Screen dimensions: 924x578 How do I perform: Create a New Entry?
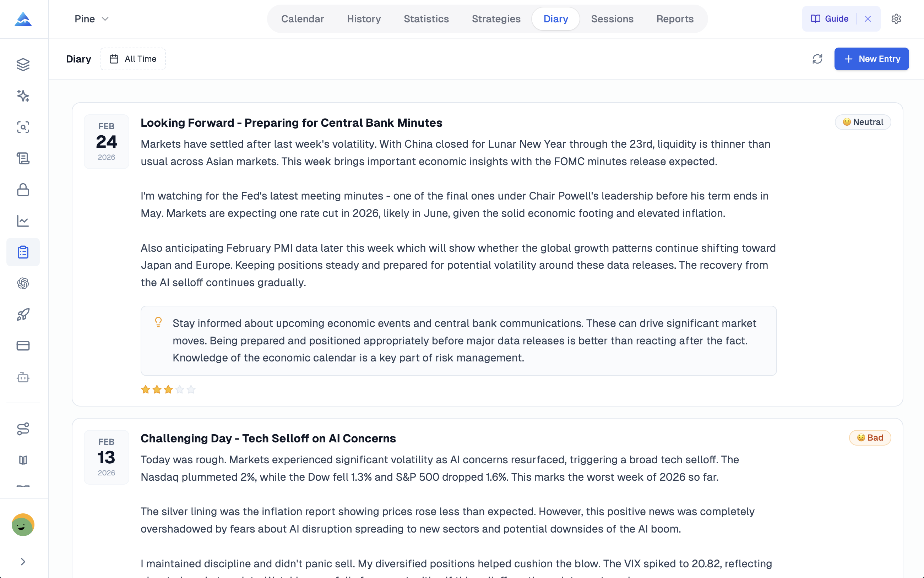871,59
